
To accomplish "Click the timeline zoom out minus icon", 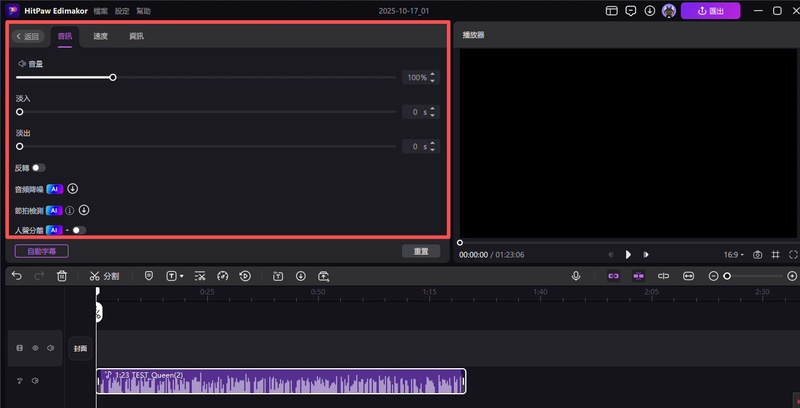I will (x=713, y=275).
